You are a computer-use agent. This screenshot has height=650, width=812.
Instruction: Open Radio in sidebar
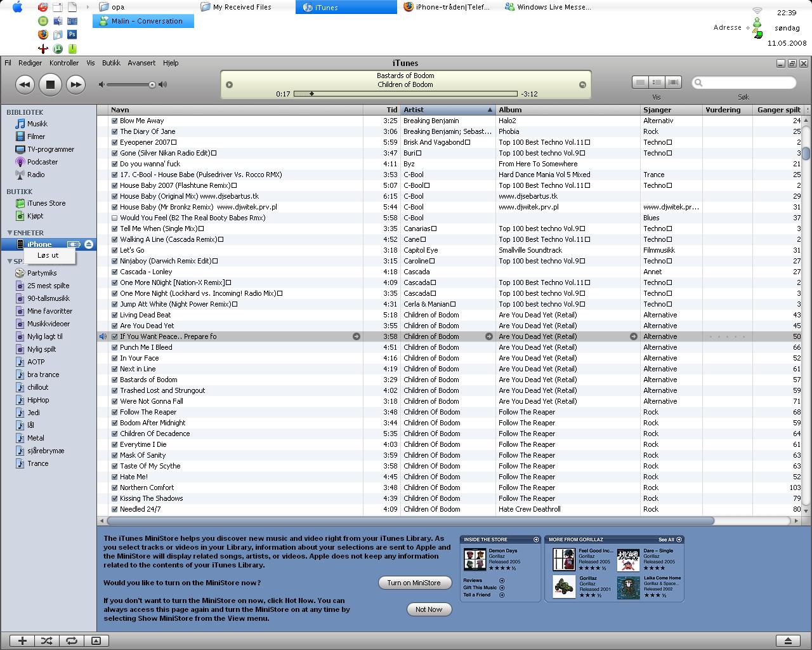pos(36,175)
